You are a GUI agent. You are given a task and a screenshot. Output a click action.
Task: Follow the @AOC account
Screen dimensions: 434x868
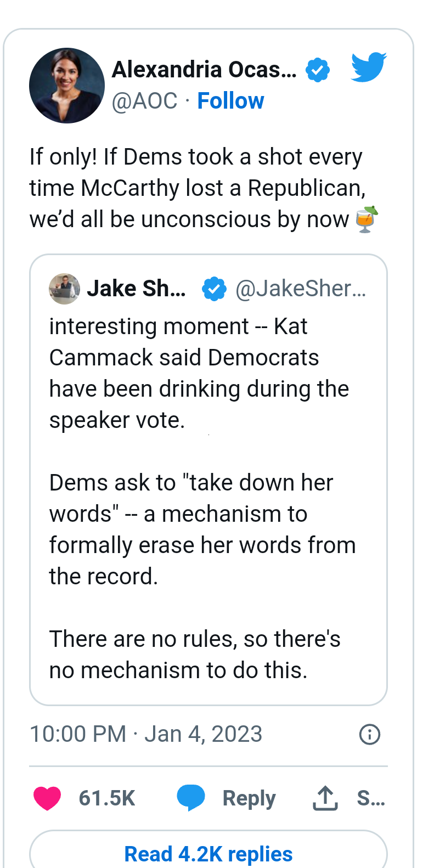pos(230,101)
